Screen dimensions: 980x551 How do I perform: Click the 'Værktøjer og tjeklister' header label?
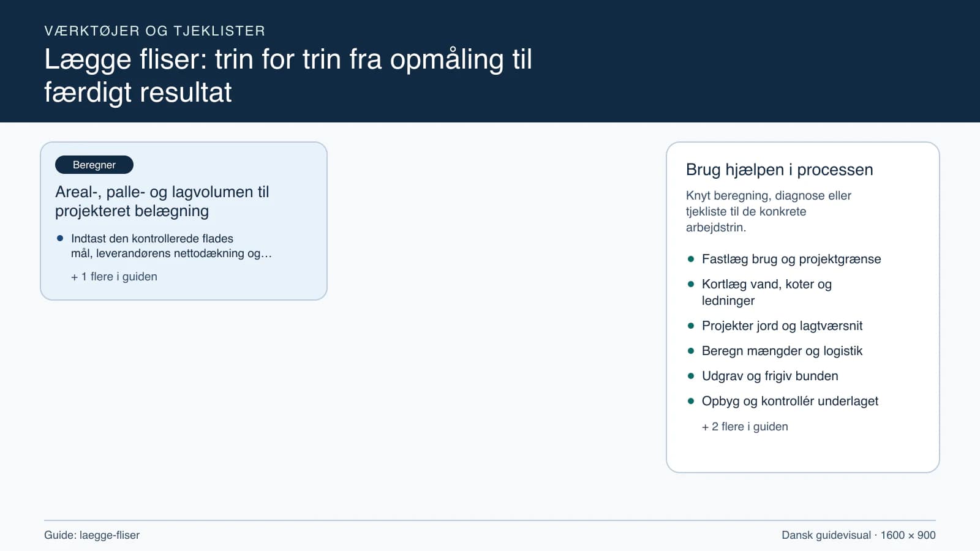click(155, 31)
